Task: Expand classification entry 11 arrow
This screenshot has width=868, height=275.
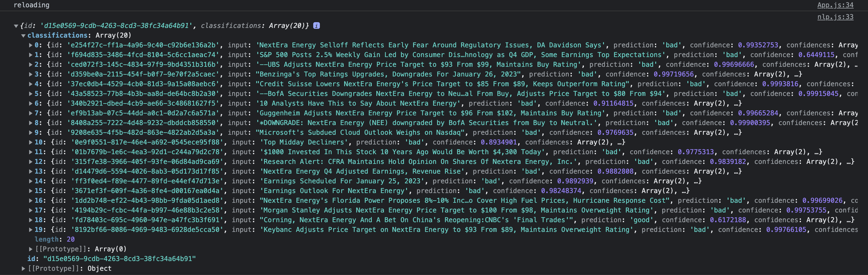Action: 31,152
